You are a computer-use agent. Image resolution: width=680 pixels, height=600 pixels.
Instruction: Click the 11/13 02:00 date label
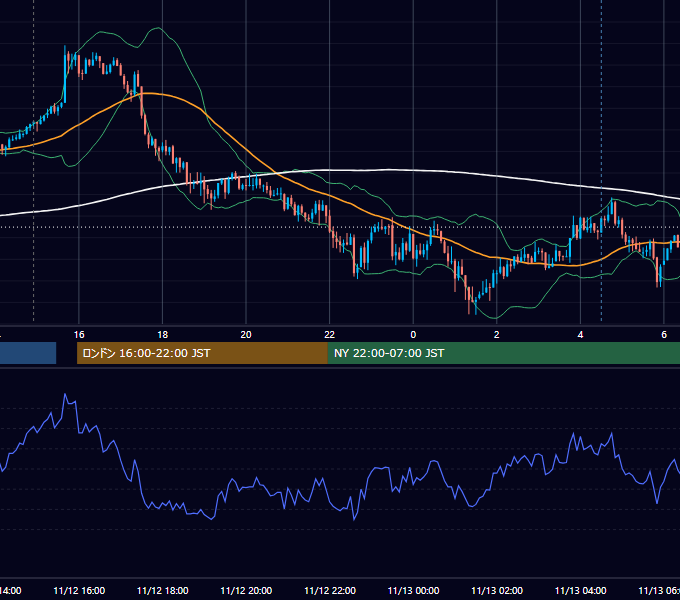click(497, 590)
